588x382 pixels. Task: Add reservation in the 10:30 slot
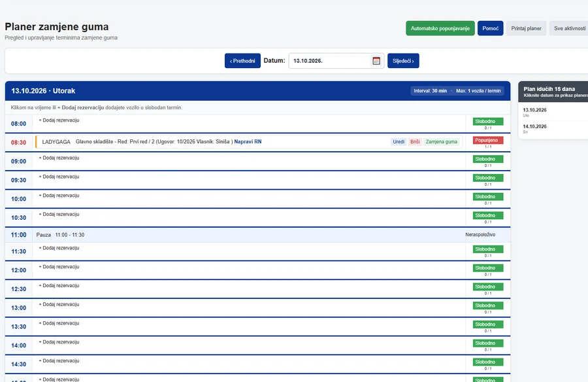coord(59,214)
